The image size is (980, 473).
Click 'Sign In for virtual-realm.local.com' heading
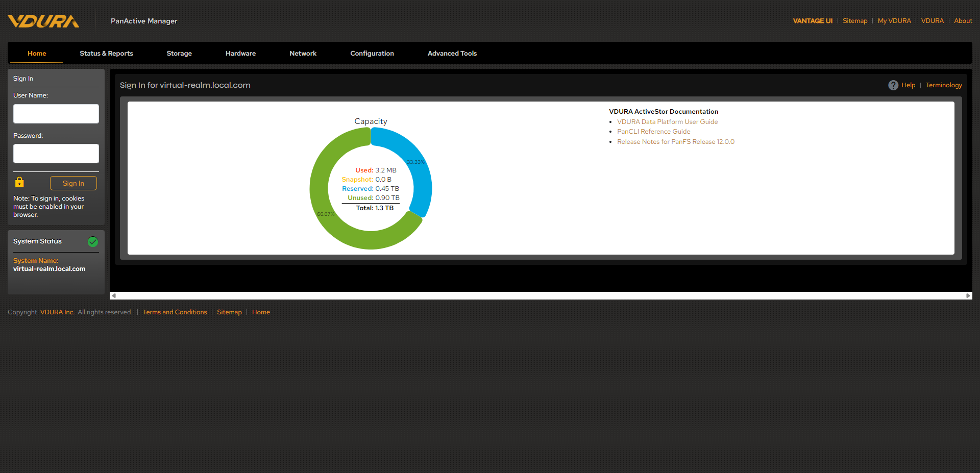pos(185,85)
